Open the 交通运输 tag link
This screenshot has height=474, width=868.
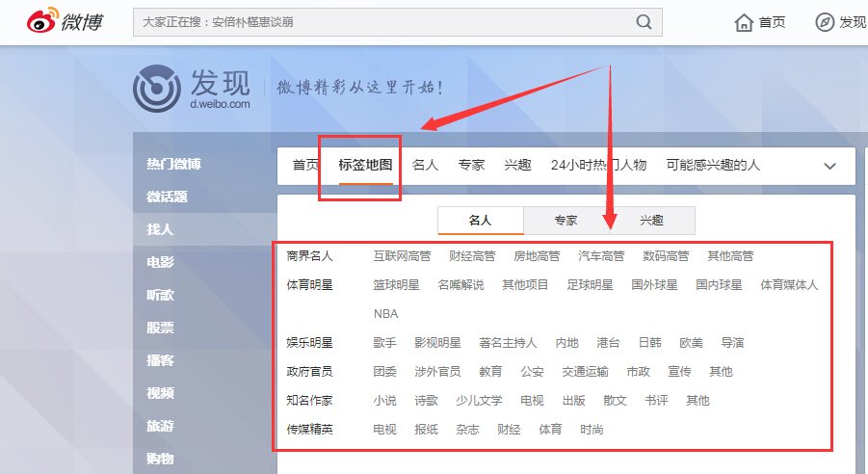click(585, 372)
